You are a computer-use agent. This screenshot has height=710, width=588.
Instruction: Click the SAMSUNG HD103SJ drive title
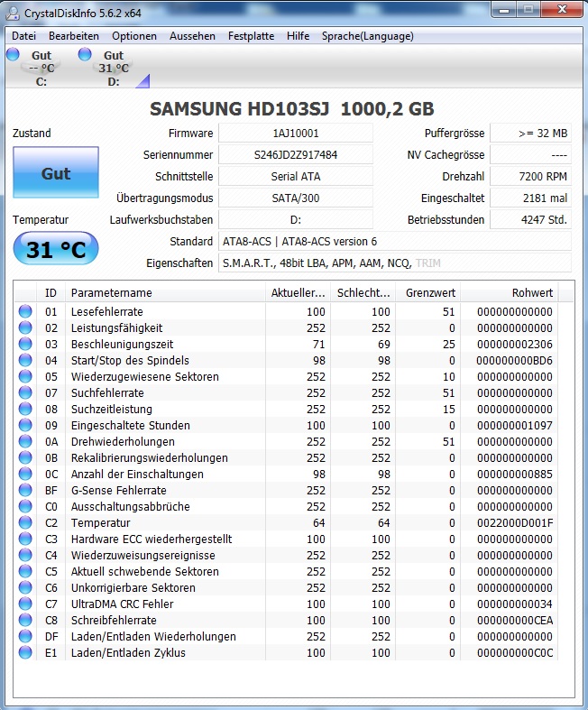click(292, 108)
